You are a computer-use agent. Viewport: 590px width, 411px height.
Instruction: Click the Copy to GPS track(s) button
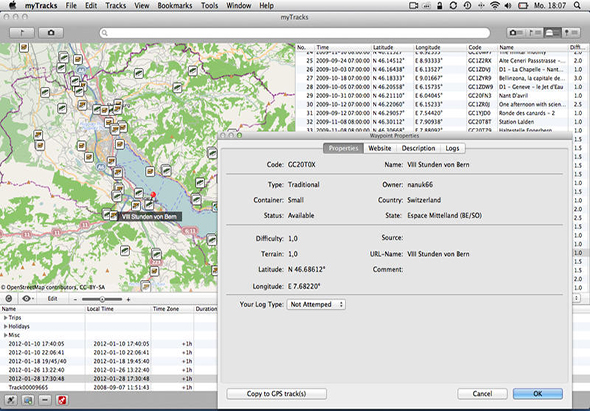[x=277, y=394]
